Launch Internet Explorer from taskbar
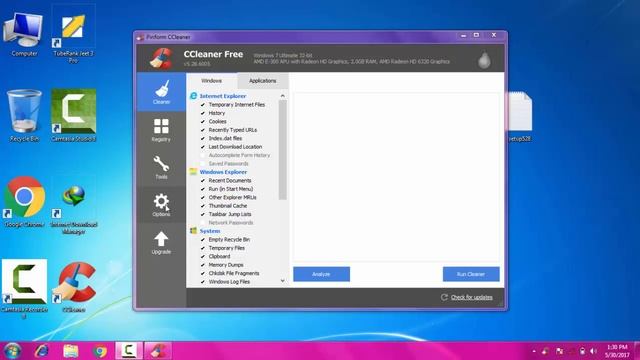Image resolution: width=640 pixels, height=360 pixels. click(x=42, y=351)
